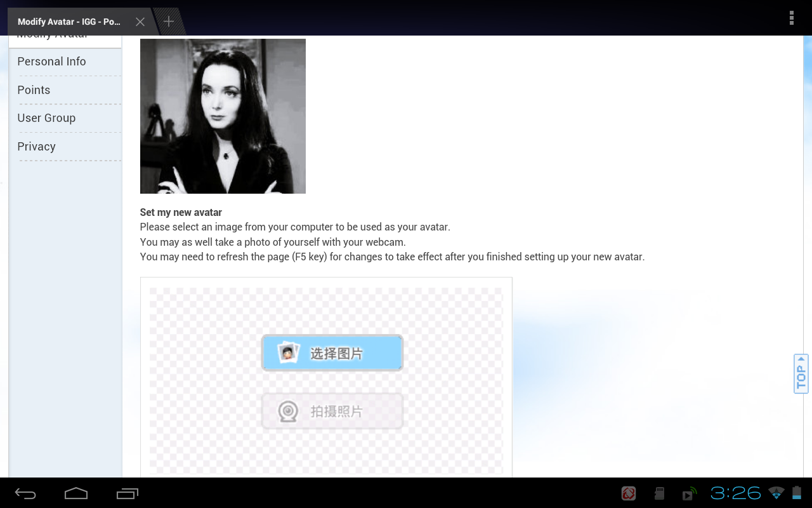Open the SD card notification icon

coord(659,493)
